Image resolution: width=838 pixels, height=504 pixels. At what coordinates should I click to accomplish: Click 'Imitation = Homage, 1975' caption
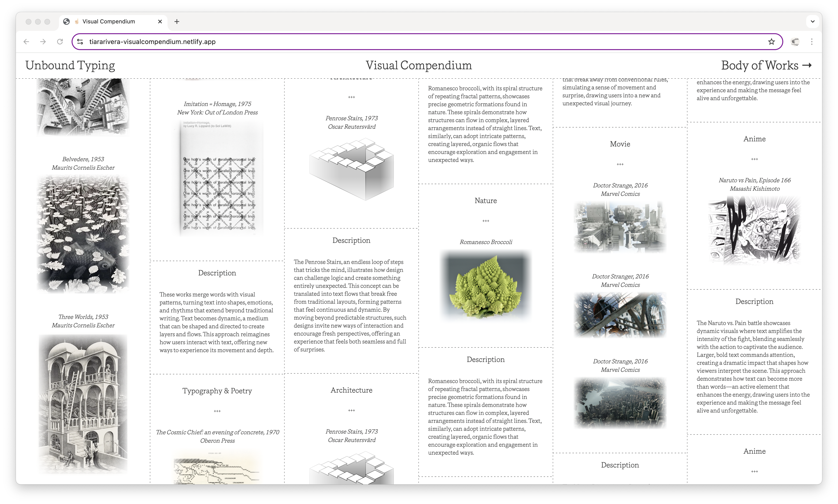pyautogui.click(x=217, y=104)
